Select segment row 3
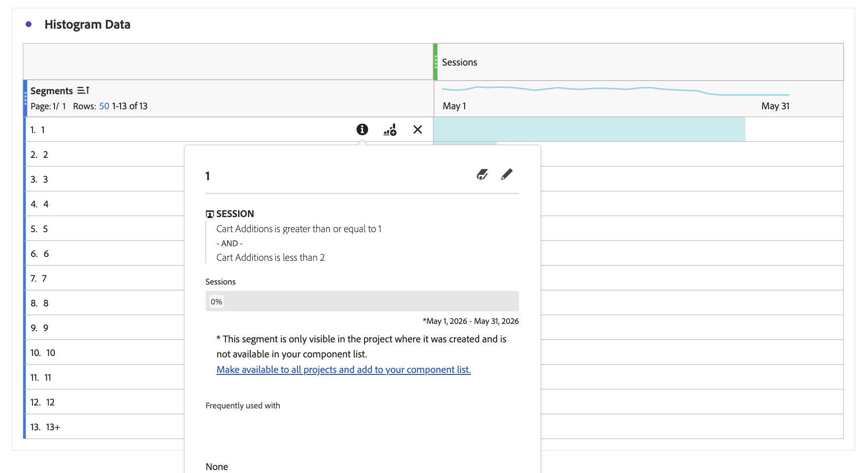The height and width of the screenshot is (473, 868). tap(104, 179)
